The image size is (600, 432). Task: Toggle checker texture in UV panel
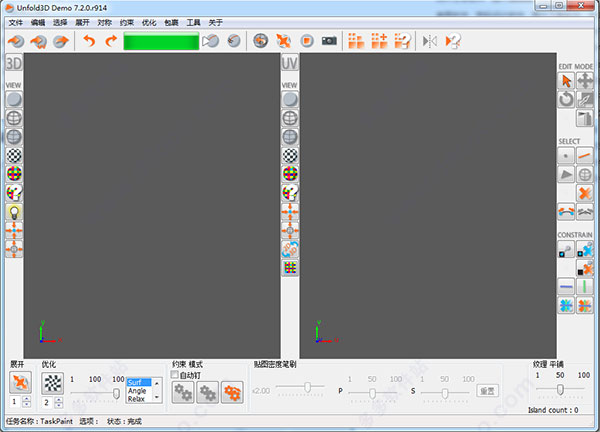290,156
